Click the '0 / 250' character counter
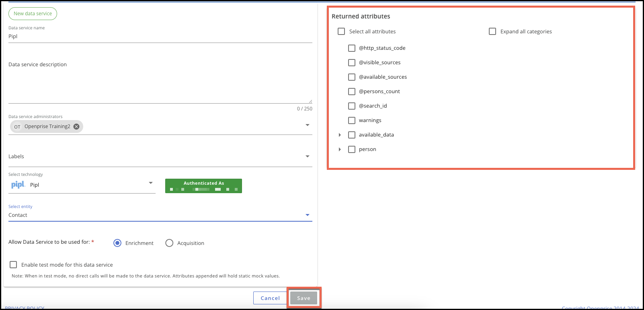Screen dimensions: 644x310 click(x=305, y=109)
